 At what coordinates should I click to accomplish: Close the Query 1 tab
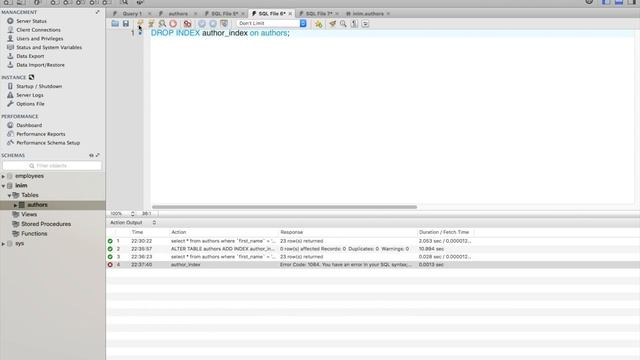coord(149,13)
